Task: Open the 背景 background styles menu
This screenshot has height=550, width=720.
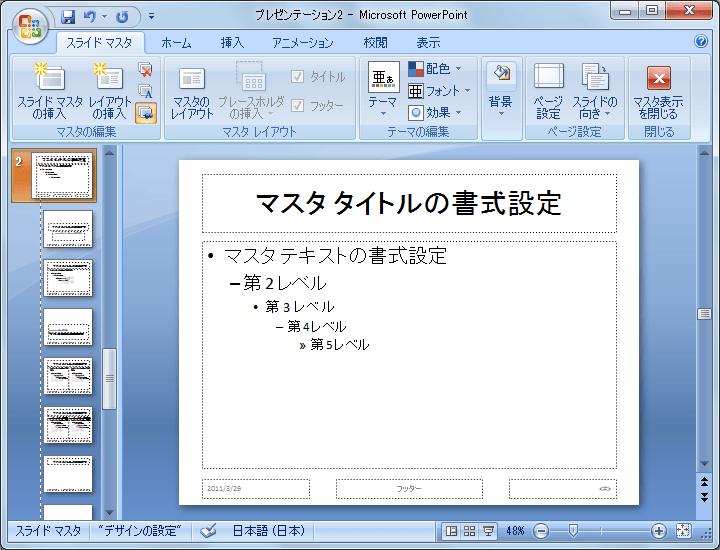Action: (x=501, y=90)
